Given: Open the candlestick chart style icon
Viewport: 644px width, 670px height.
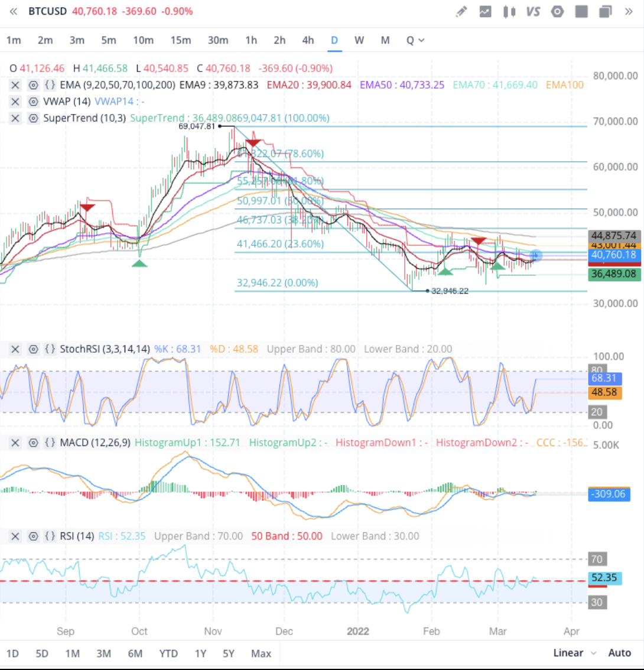Looking at the screenshot, I should click(509, 12).
